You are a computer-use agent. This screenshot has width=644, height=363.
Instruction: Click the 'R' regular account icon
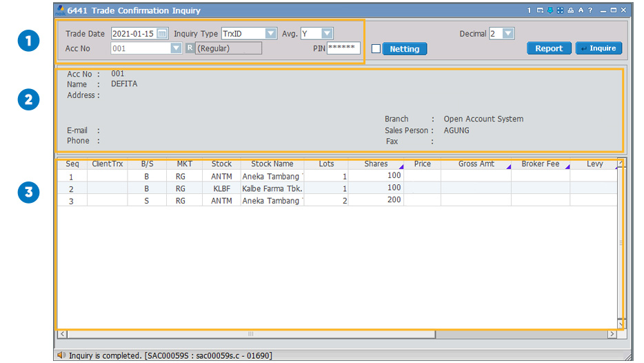[190, 48]
